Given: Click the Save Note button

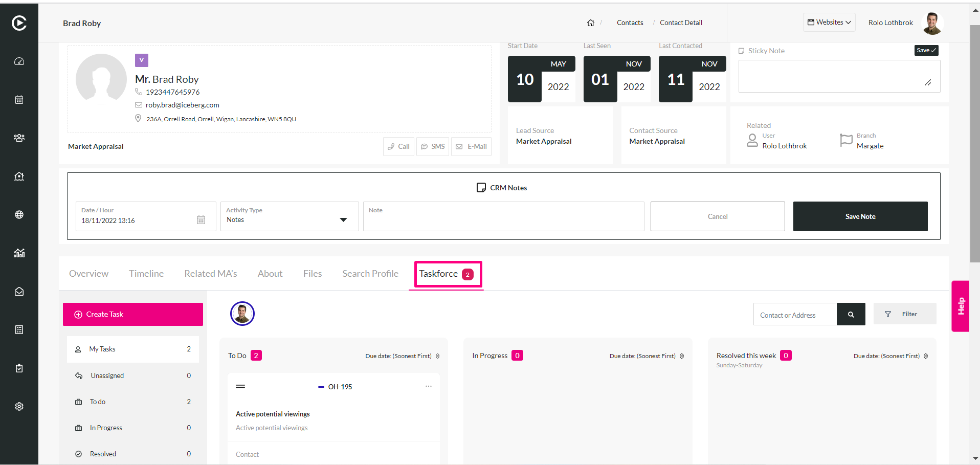Looking at the screenshot, I should point(860,216).
